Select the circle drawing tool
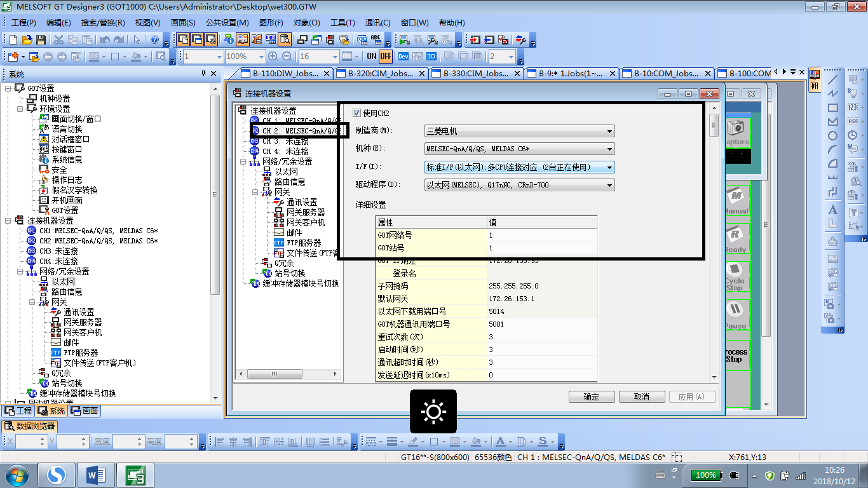The image size is (868, 488). 832,135
